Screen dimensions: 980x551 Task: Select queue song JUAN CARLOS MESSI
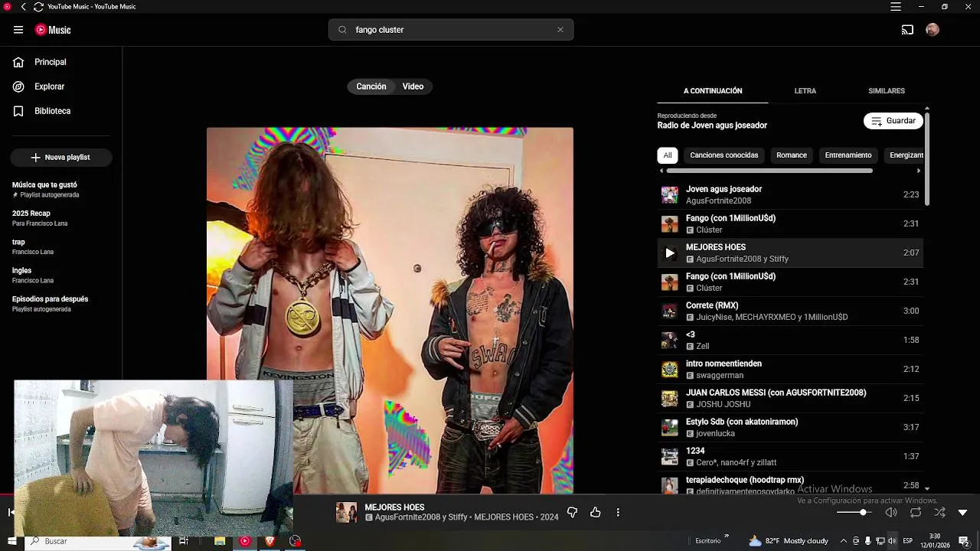(790, 398)
